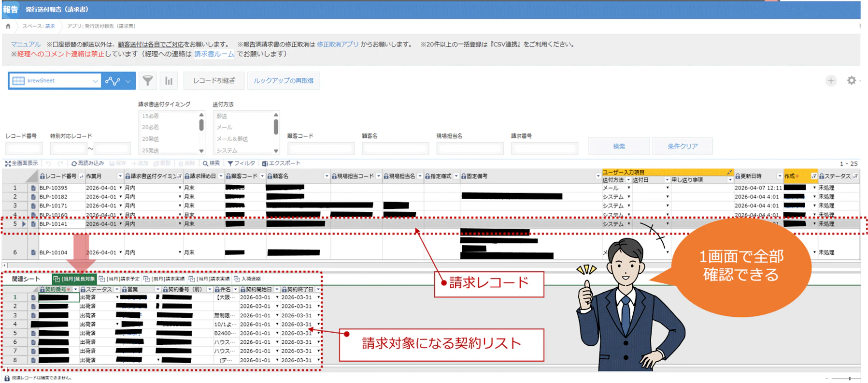Open 作業月 column header dropdown
Image resolution: width=868 pixels, height=383 pixels.
click(120, 176)
